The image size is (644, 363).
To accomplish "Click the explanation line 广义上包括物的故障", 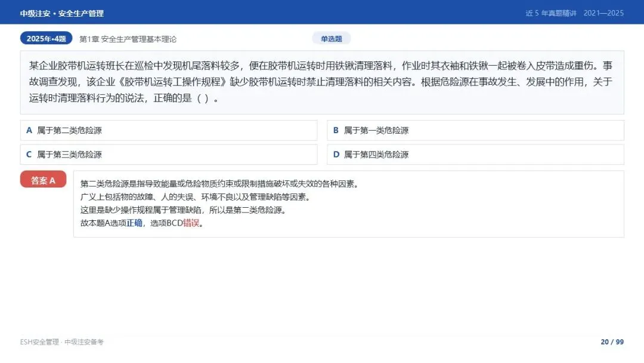I will [196, 197].
